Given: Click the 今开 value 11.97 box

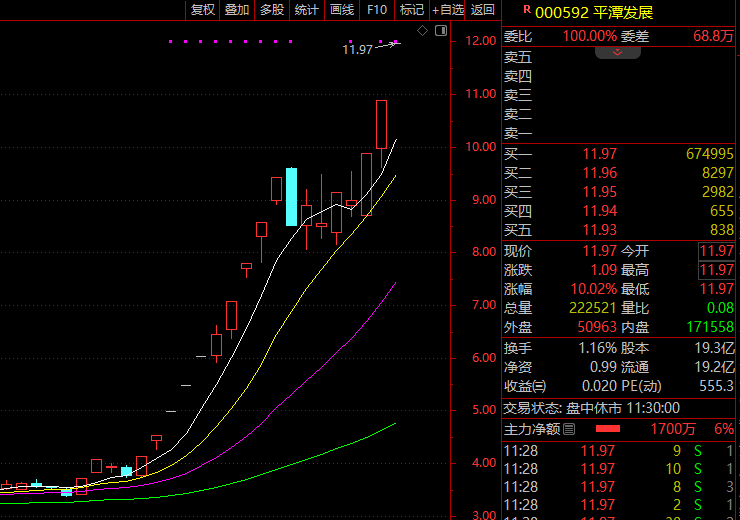Looking at the screenshot, I should click(x=716, y=251).
